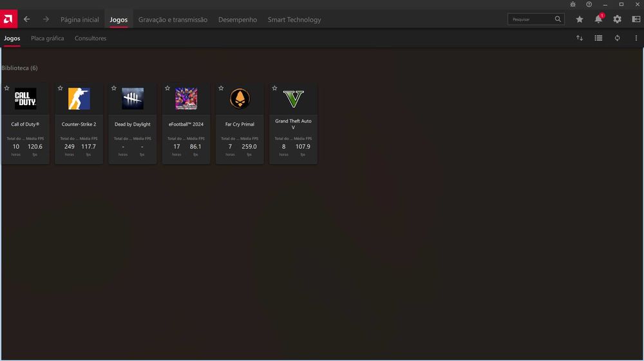Select the Jogos main tab
Screen dimensions: 644x361
point(118,19)
